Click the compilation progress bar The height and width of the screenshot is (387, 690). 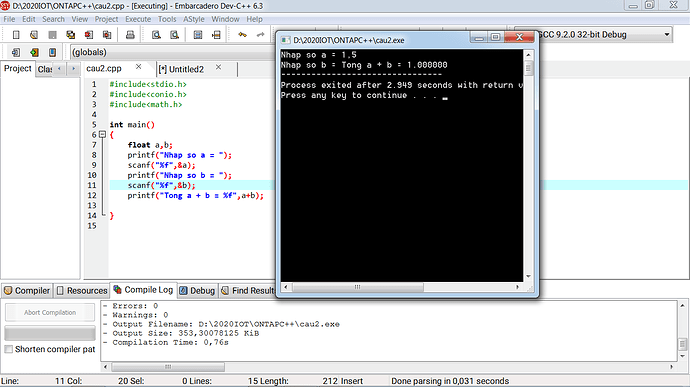[x=50, y=333]
